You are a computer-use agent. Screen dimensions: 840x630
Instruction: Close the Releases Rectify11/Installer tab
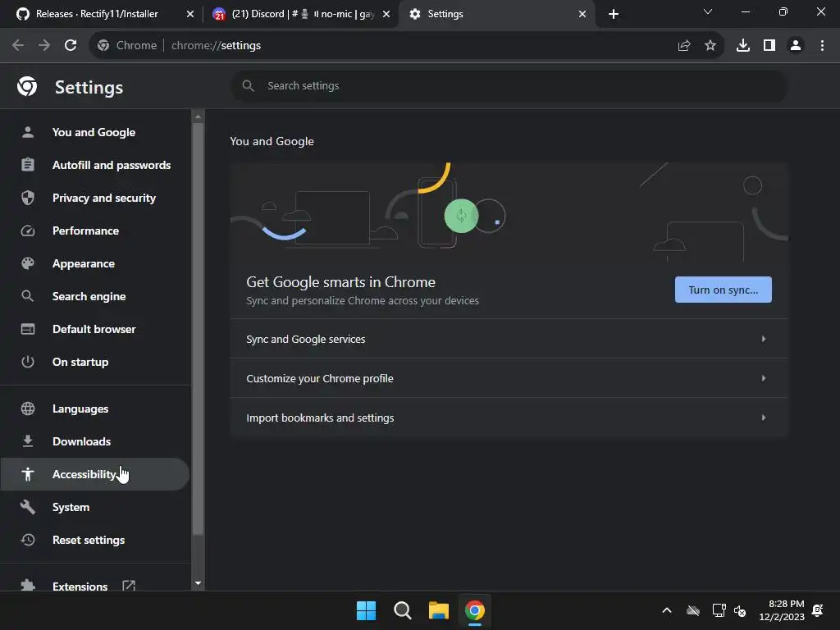(x=190, y=14)
